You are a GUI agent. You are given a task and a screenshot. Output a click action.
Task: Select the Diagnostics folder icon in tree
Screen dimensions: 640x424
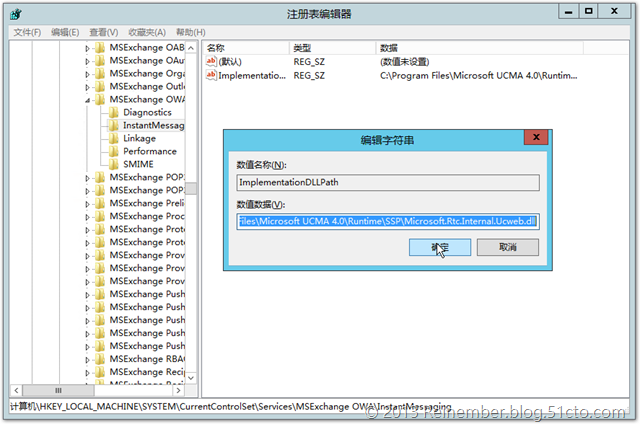click(x=114, y=113)
